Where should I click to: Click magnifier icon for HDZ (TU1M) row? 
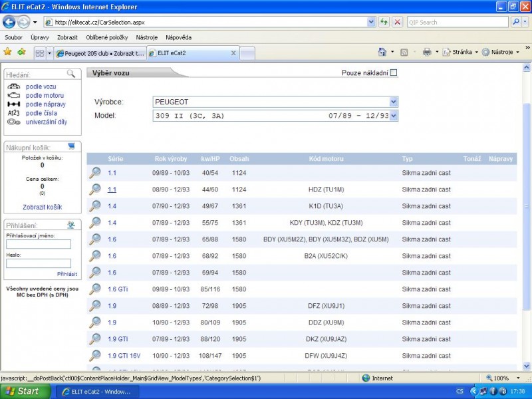click(95, 190)
